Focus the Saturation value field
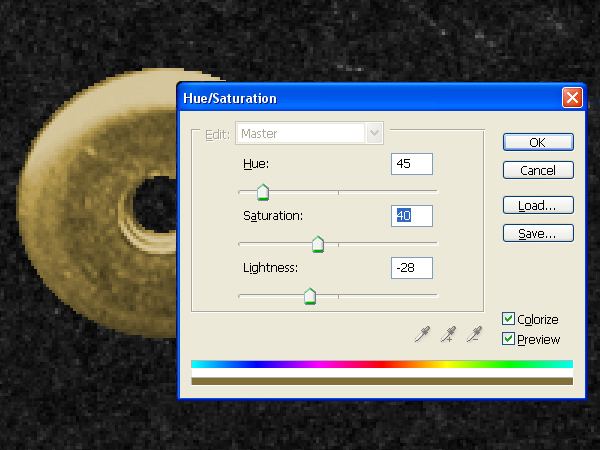600x450 pixels. click(412, 216)
